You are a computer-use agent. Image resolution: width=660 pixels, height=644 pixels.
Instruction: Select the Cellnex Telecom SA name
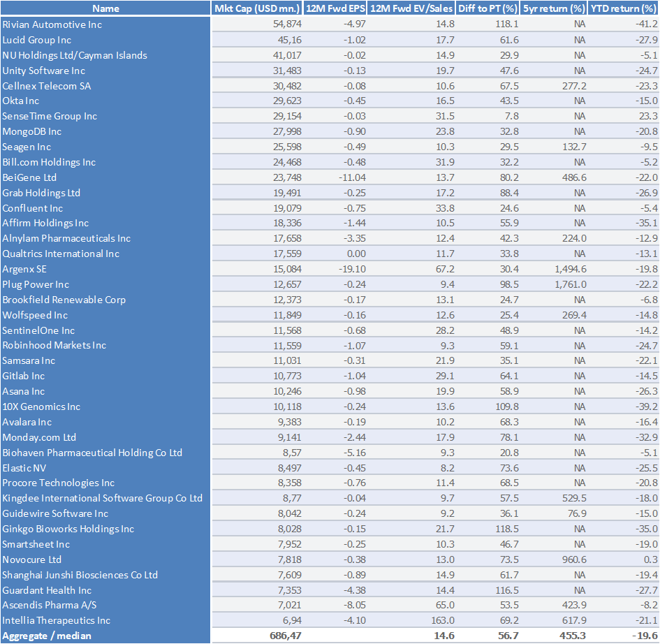46,86
